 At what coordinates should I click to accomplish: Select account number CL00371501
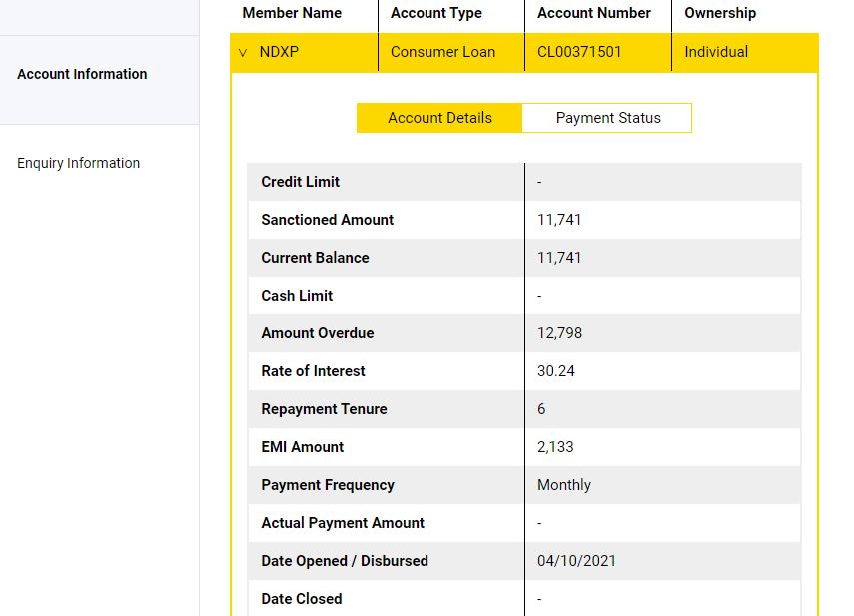click(579, 52)
